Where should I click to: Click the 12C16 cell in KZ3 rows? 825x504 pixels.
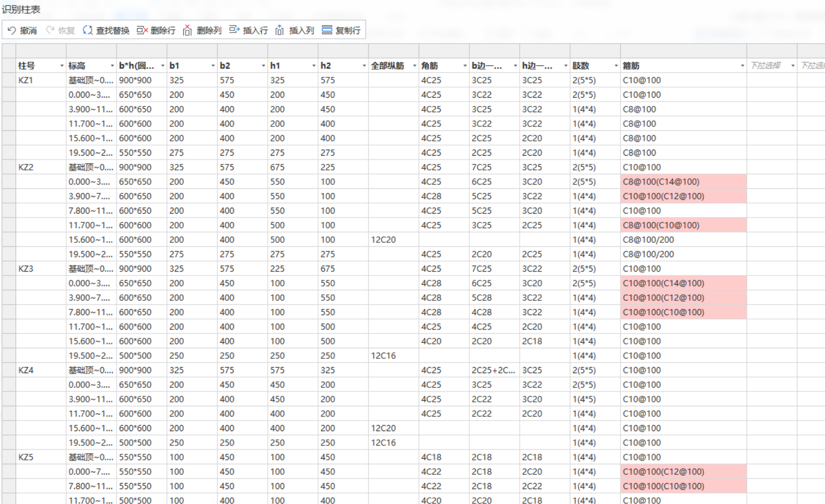pyautogui.click(x=394, y=356)
